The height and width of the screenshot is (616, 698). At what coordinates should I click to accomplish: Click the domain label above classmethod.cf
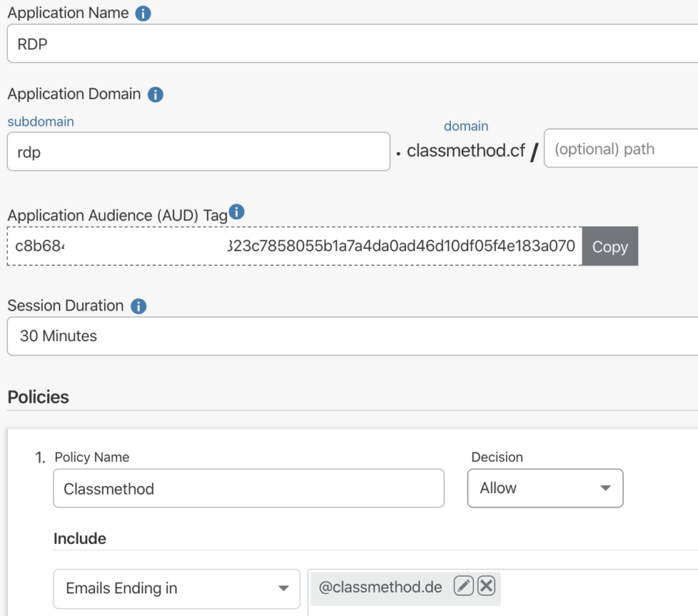[465, 127]
